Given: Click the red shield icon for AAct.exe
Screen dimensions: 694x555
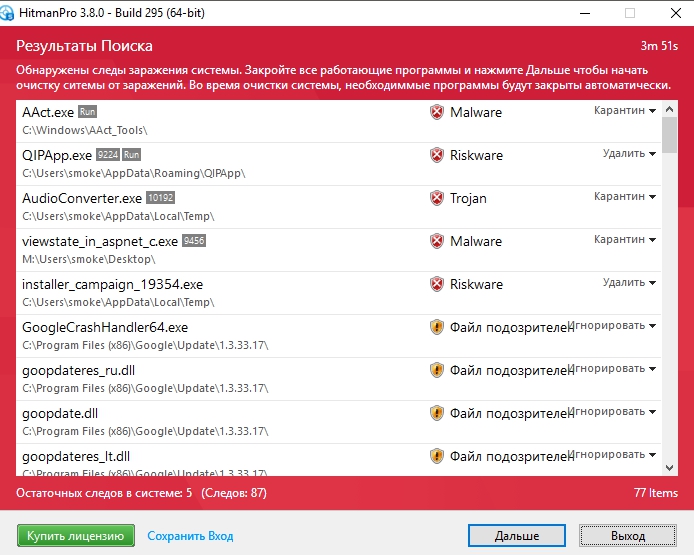Looking at the screenshot, I should click(x=436, y=112).
